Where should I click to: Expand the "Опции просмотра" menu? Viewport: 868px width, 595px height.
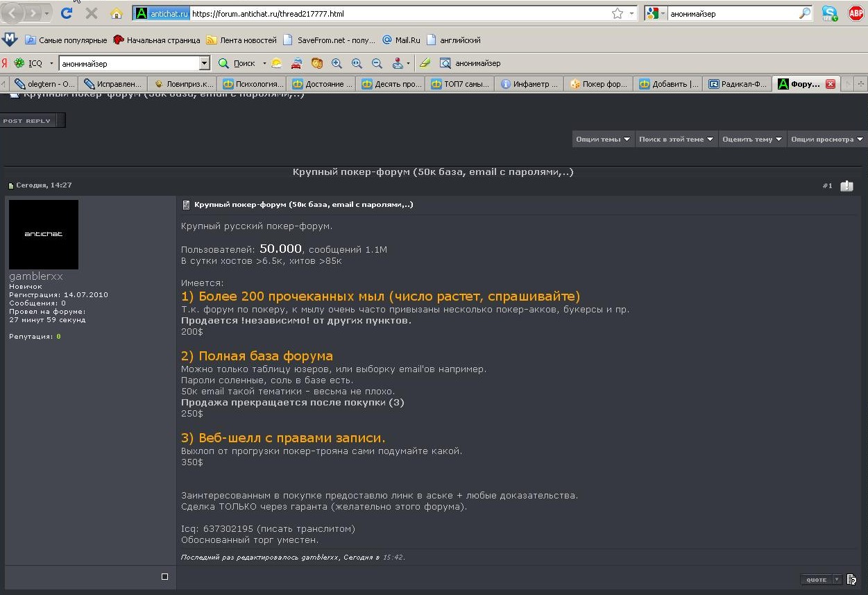coord(827,140)
